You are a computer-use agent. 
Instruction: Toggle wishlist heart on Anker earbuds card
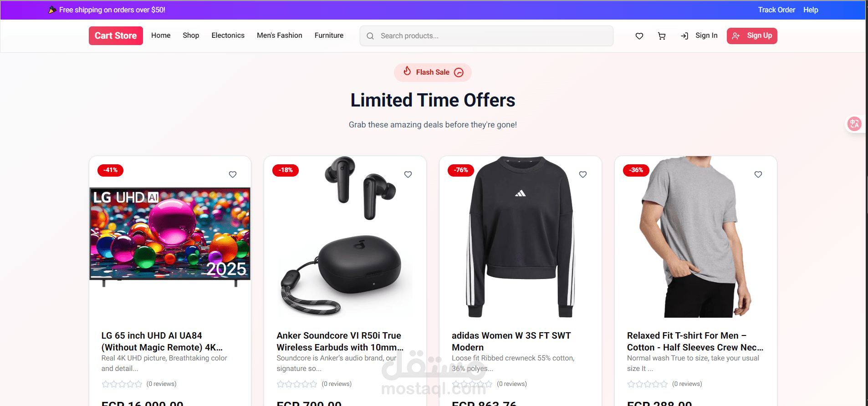[x=408, y=174]
